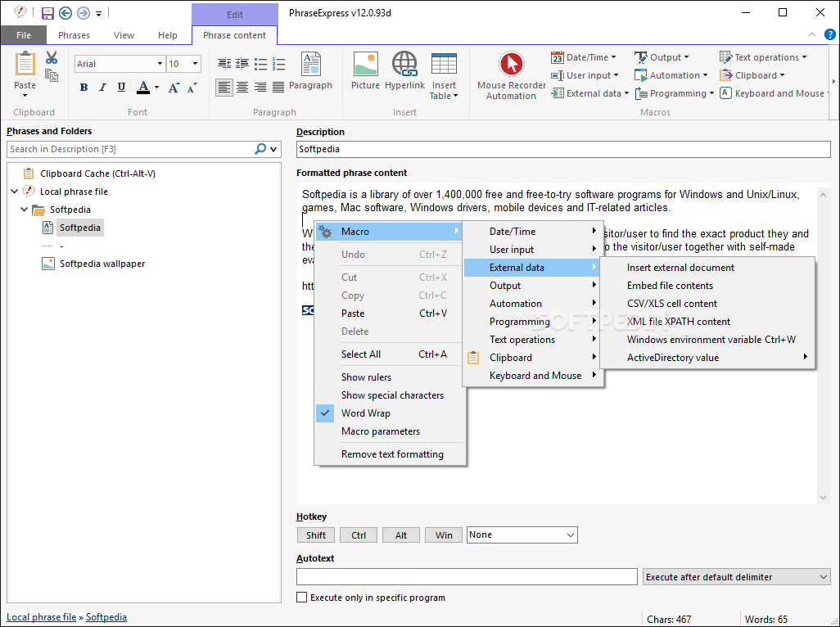Open Date/Time macro dropdown in ribbon
Screen dimensions: 840x627
click(584, 57)
